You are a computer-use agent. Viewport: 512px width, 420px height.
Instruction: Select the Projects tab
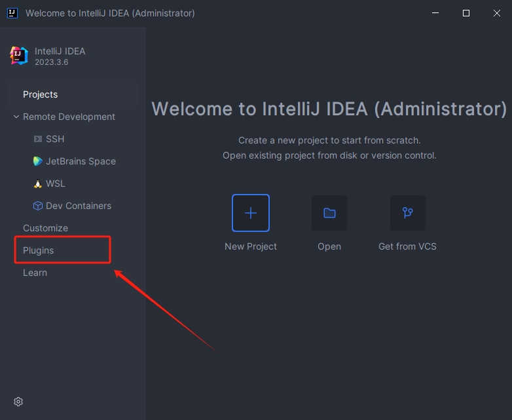[41, 94]
